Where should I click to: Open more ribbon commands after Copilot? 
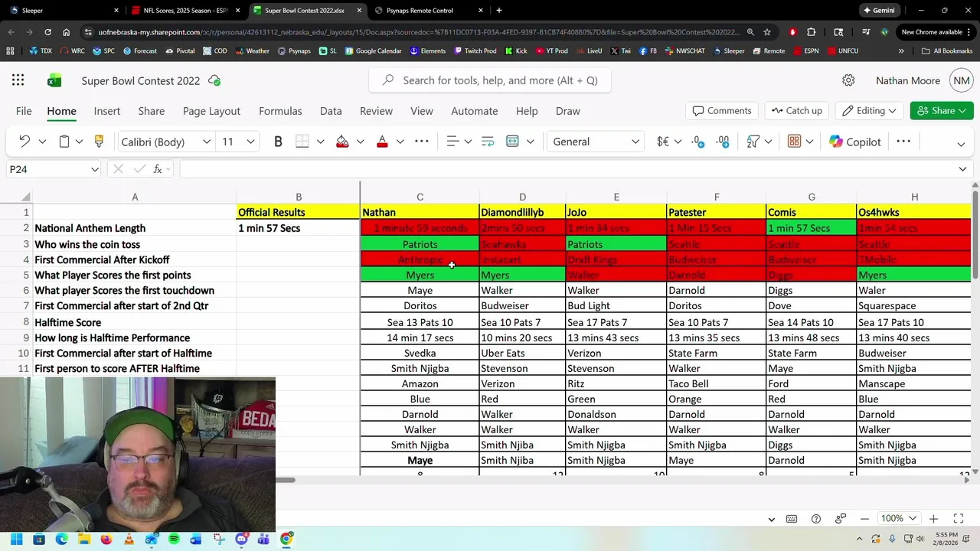point(903,142)
